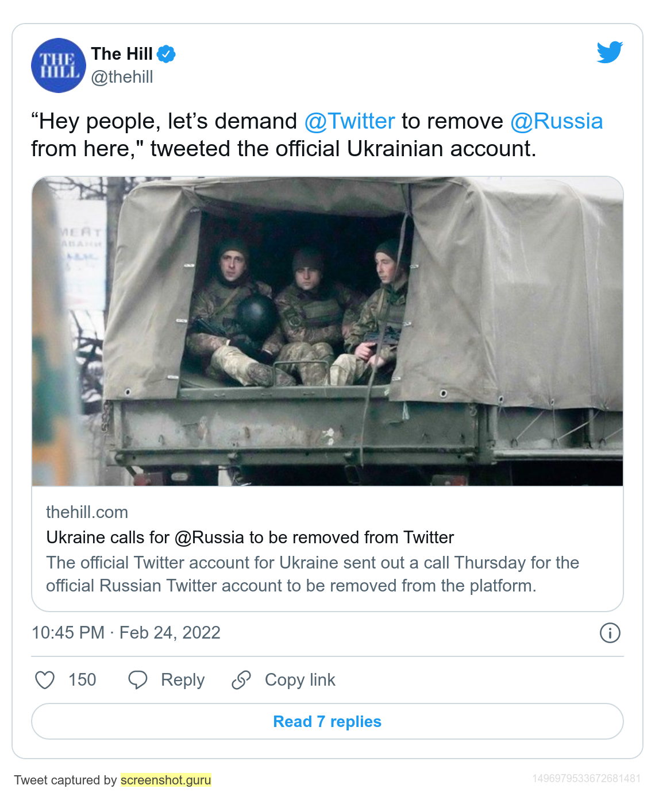Click the blue verified badge
Viewport: 655px width, 812px height.
pyautogui.click(x=166, y=54)
